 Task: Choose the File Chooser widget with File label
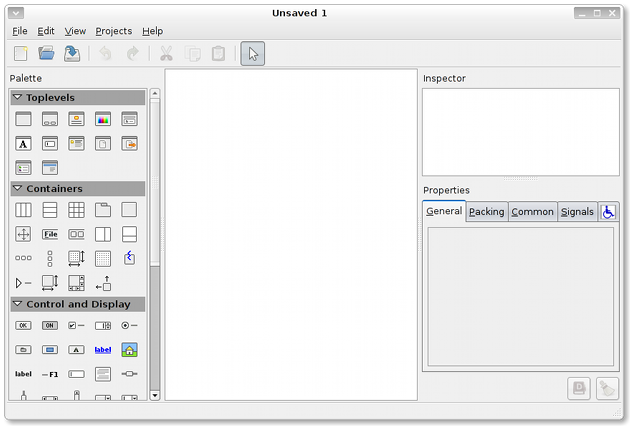click(50, 234)
